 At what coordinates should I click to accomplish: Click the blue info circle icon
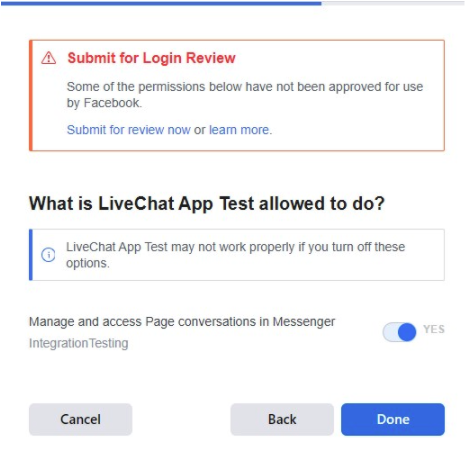pos(48,255)
